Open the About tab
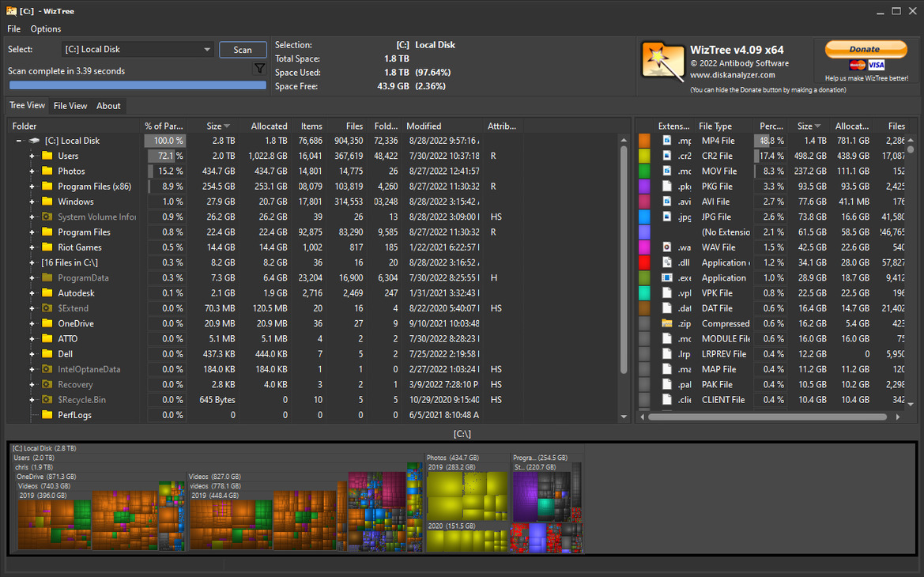924x577 pixels. tap(108, 106)
